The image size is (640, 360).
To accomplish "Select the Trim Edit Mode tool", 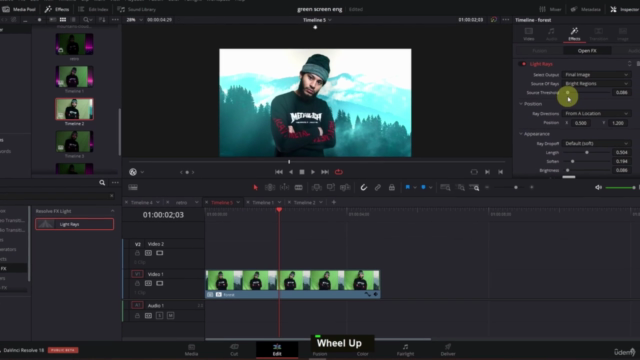I will [x=270, y=187].
